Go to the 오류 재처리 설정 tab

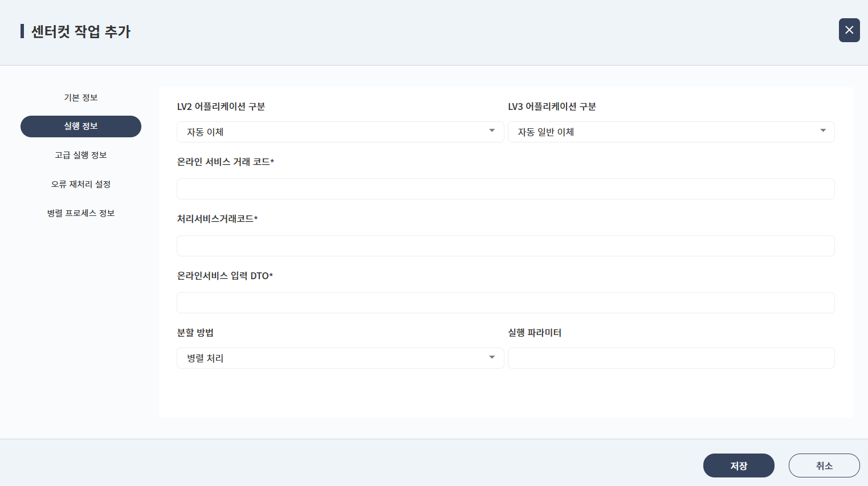(x=81, y=184)
